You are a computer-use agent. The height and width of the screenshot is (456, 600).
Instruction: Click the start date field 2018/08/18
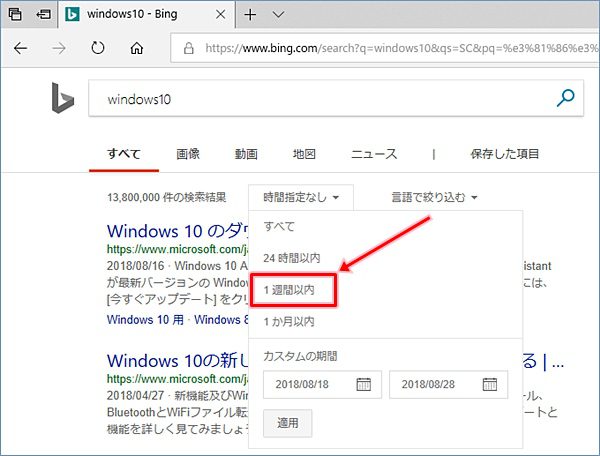coord(322,384)
